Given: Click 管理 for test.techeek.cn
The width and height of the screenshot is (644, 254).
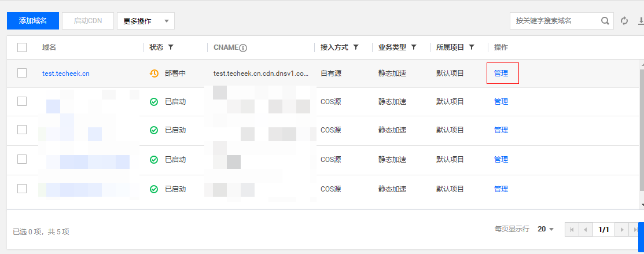Looking at the screenshot, I should [501, 73].
